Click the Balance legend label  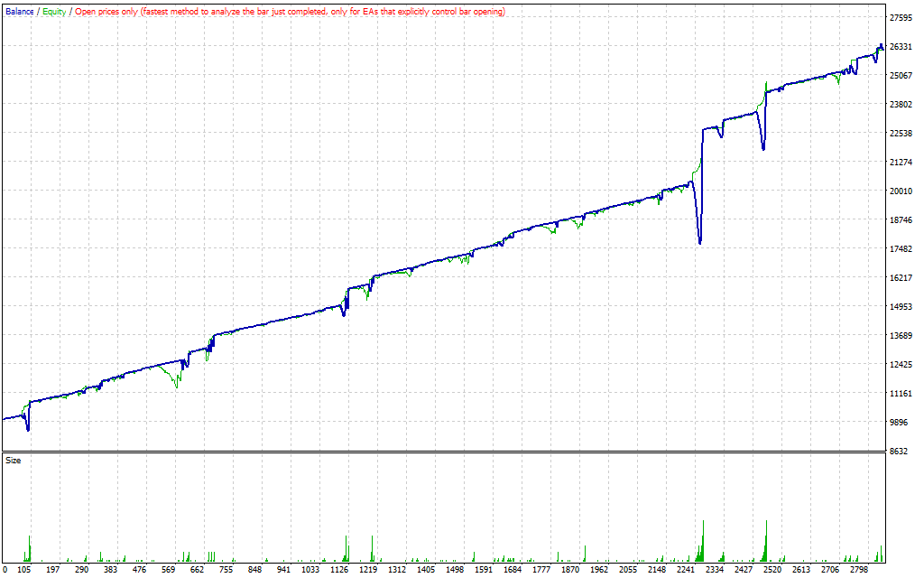point(20,12)
